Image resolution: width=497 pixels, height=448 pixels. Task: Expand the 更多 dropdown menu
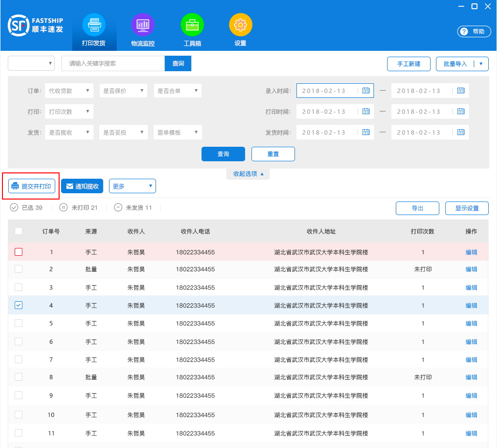click(132, 186)
